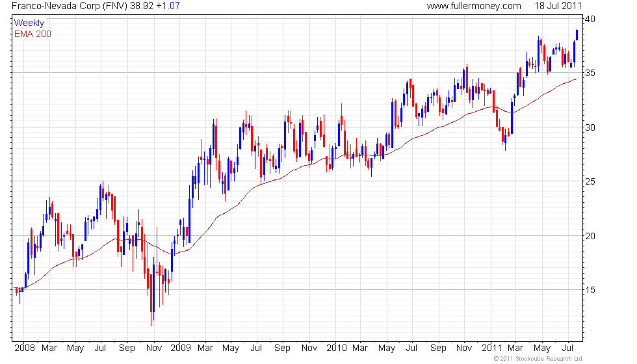Click the Stockcube Research Ltd copyright
The image size is (637, 364).
pos(538,359)
